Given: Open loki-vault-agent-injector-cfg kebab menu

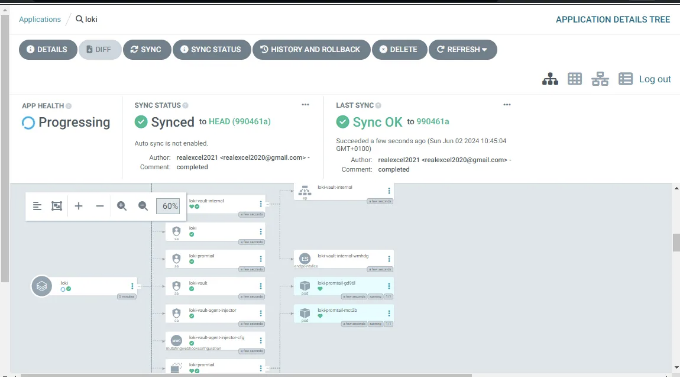Looking at the screenshot, I should click(x=261, y=341).
